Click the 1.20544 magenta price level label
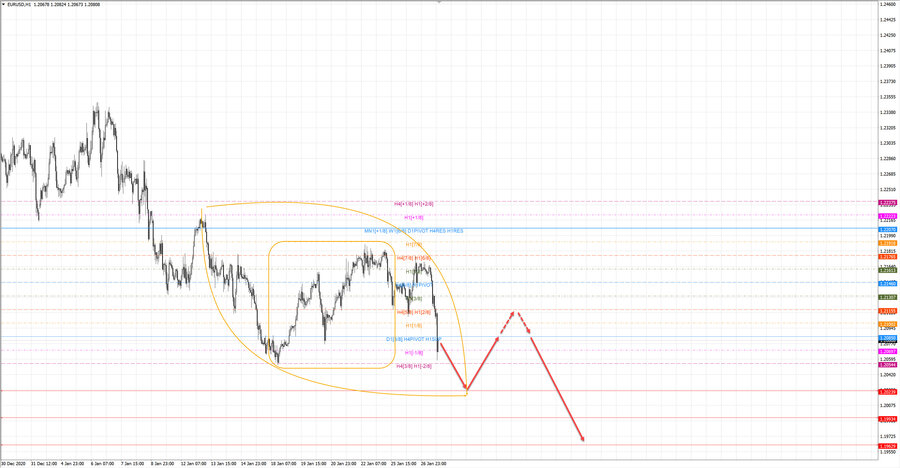 tap(888, 365)
